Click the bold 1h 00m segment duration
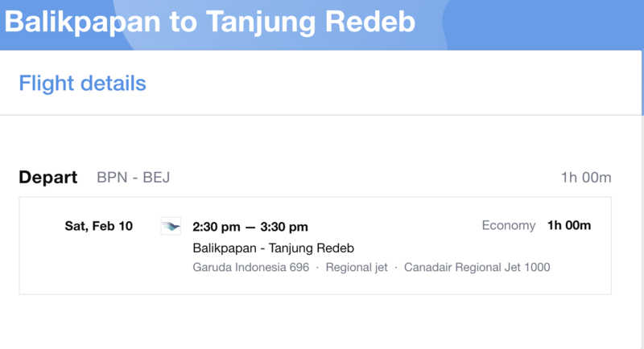 pyautogui.click(x=569, y=225)
